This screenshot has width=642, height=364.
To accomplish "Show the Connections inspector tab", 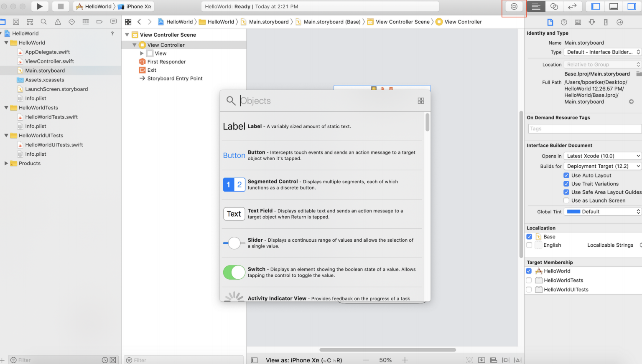I will tap(619, 22).
